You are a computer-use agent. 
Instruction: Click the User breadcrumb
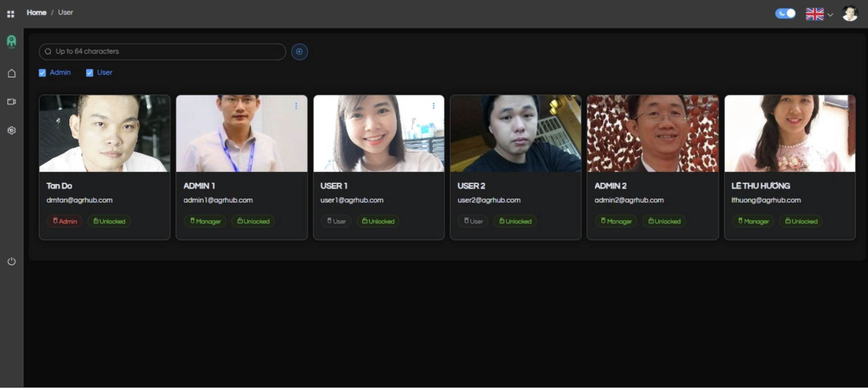pos(65,13)
